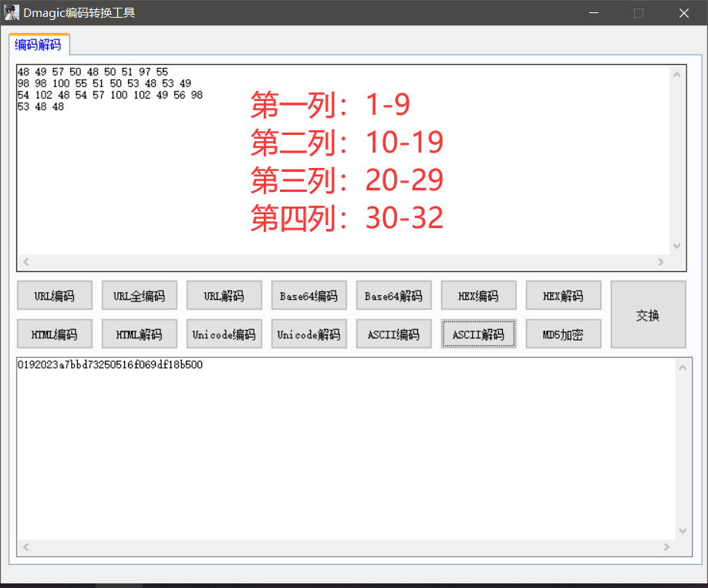Swap input and output with 交换
Screen dimensions: 708x588
tap(648, 315)
